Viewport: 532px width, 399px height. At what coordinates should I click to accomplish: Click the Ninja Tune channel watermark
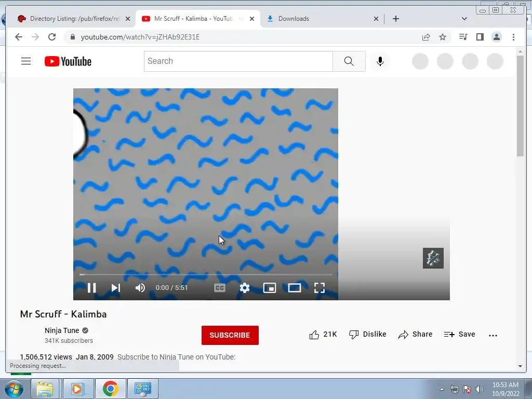point(433,258)
